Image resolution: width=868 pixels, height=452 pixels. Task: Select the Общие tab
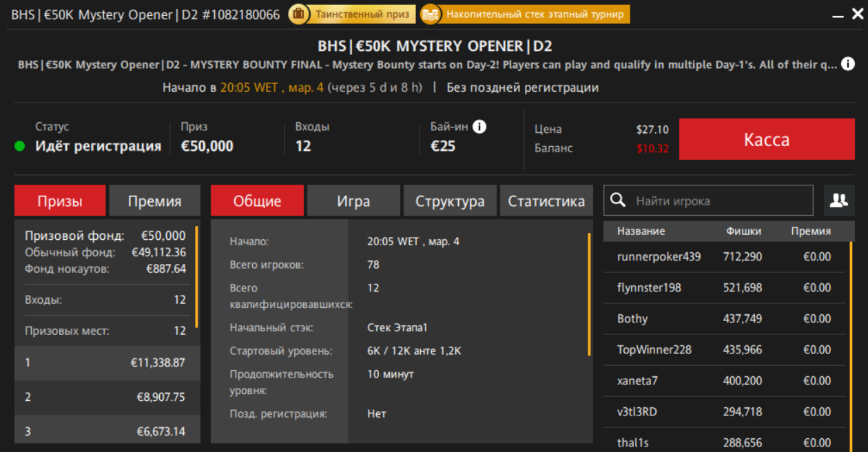tap(257, 201)
